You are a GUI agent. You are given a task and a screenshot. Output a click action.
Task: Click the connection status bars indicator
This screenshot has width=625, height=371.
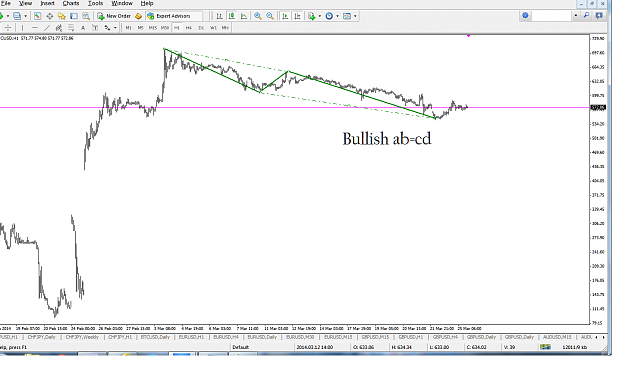pyautogui.click(x=545, y=347)
